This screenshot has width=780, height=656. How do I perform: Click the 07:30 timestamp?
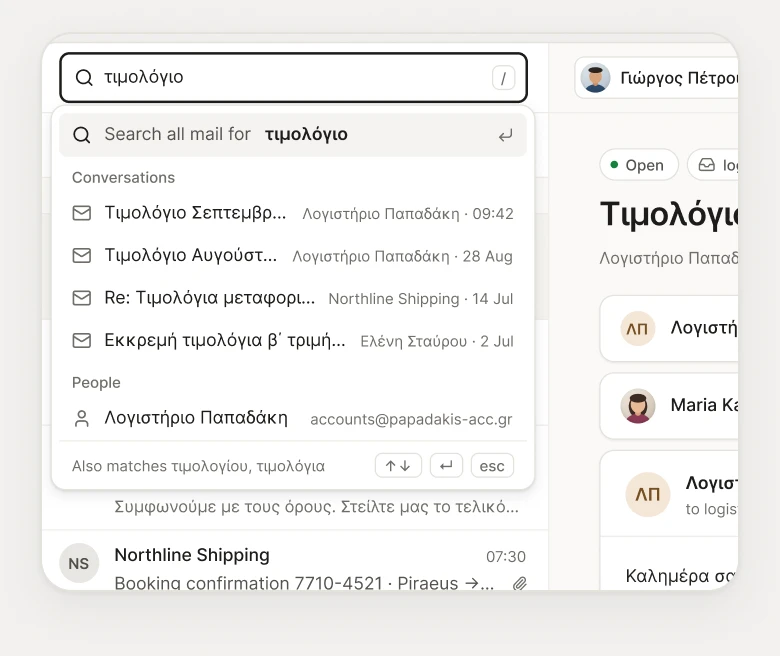pyautogui.click(x=505, y=557)
